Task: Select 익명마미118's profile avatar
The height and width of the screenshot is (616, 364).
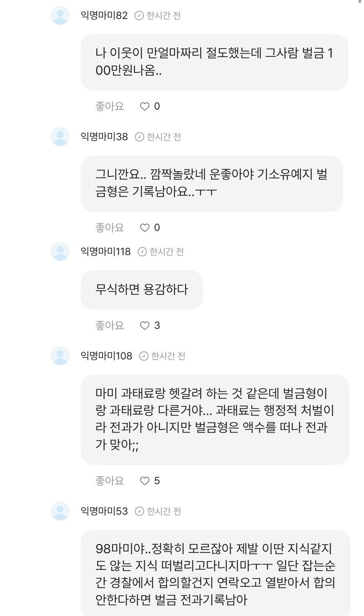Action: pyautogui.click(x=60, y=252)
